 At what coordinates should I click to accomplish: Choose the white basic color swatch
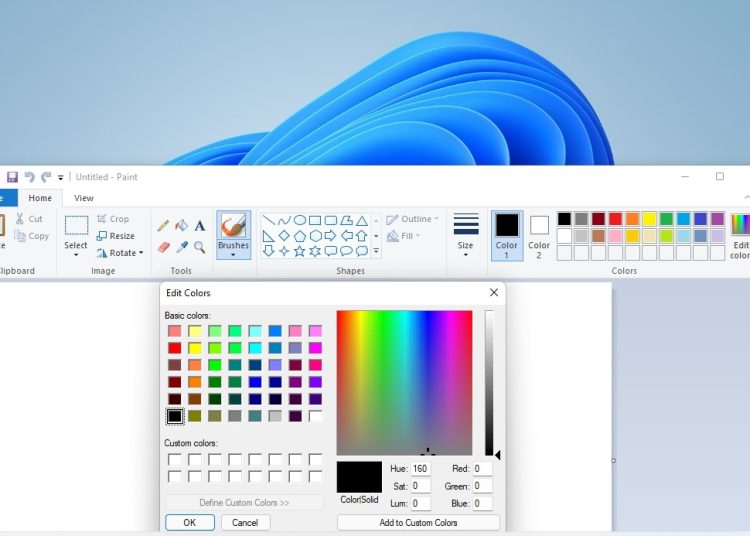pos(315,416)
